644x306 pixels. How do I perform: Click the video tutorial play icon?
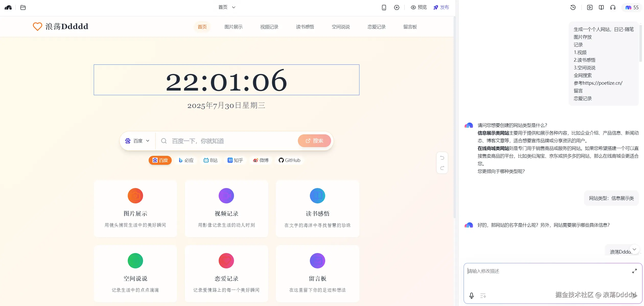click(x=590, y=7)
